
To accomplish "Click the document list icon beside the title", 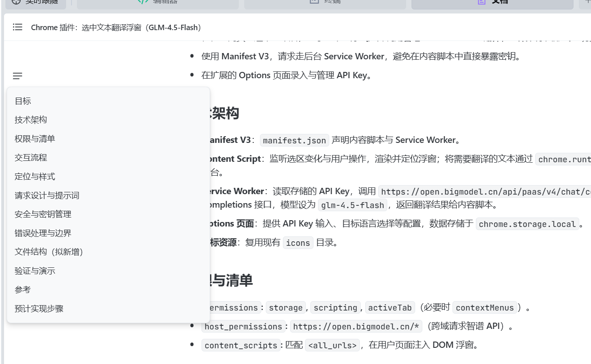I will (x=18, y=27).
